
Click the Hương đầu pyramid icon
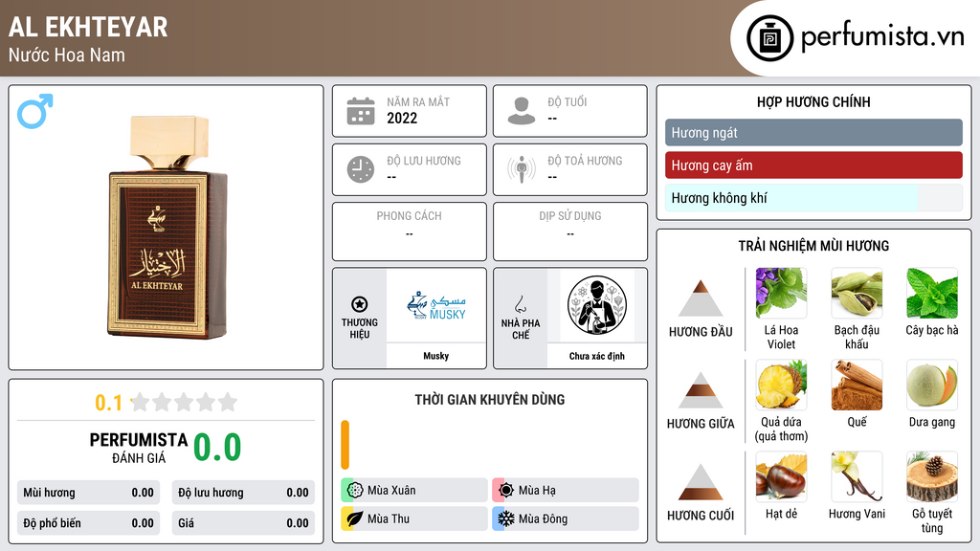click(x=701, y=298)
